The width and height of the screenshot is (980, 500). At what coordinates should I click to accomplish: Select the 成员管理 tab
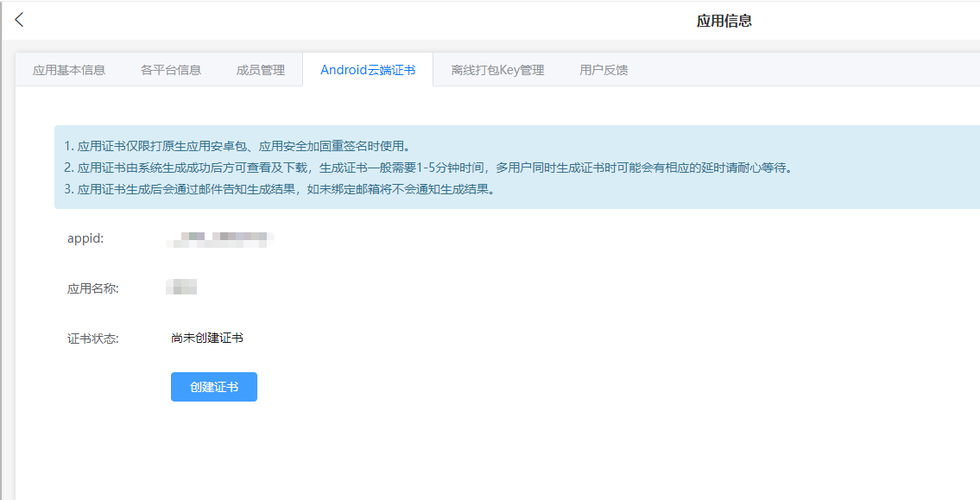[262, 70]
